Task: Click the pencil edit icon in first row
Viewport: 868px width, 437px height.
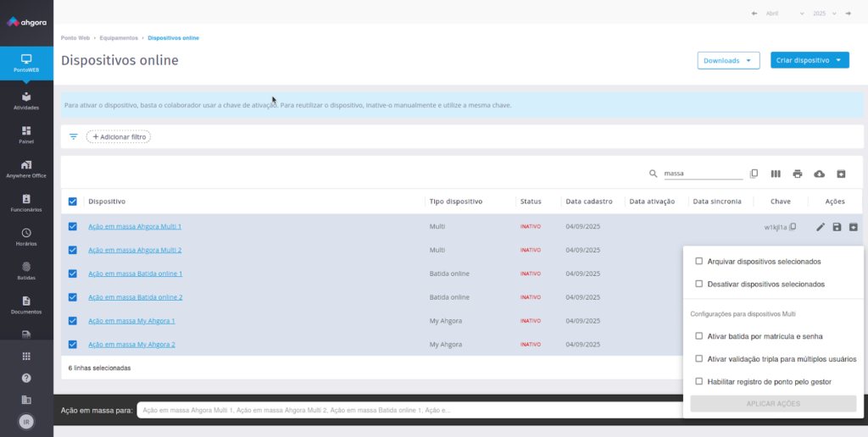Action: pos(820,227)
